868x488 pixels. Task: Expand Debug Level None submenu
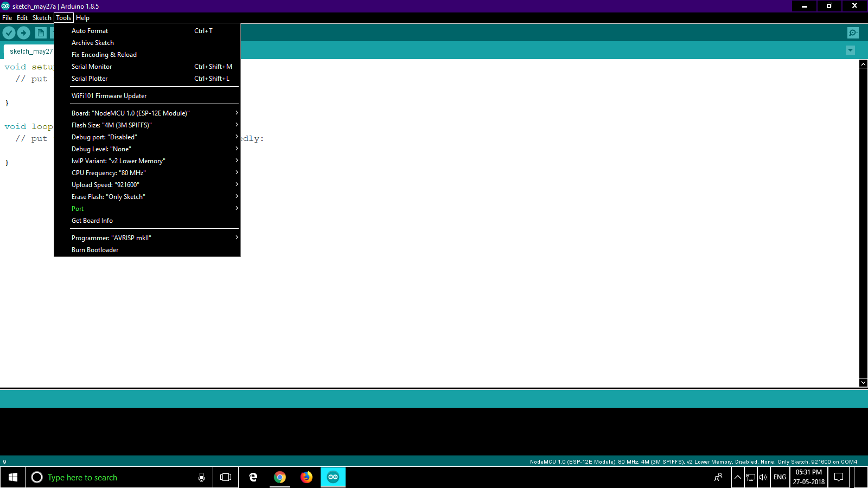[x=147, y=149]
